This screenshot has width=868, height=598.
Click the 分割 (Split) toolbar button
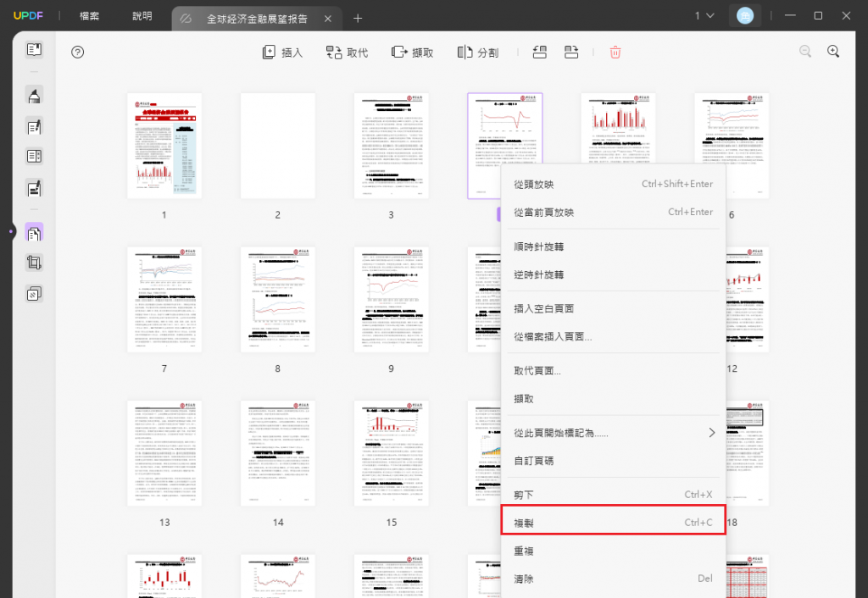478,53
